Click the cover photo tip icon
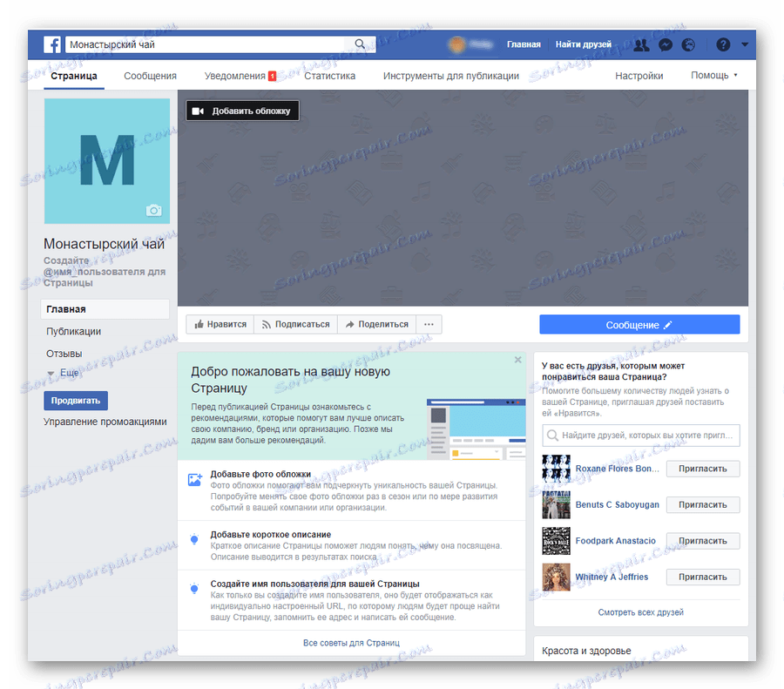784x689 pixels. click(x=193, y=478)
